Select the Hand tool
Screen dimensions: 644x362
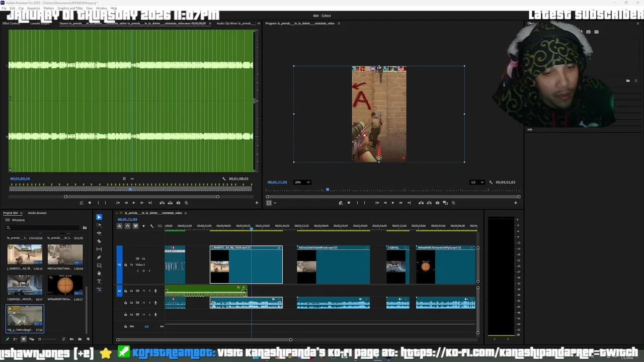99,274
